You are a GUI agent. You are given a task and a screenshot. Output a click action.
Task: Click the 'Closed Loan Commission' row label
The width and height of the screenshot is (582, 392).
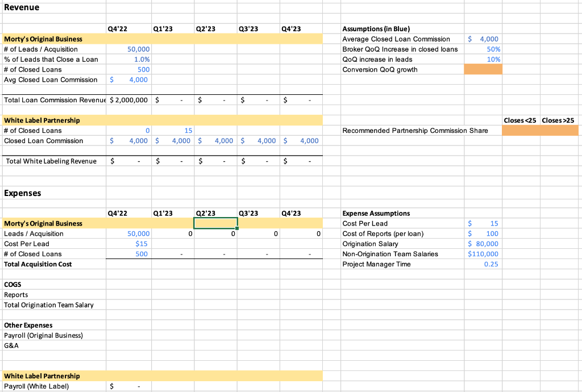[x=43, y=141]
